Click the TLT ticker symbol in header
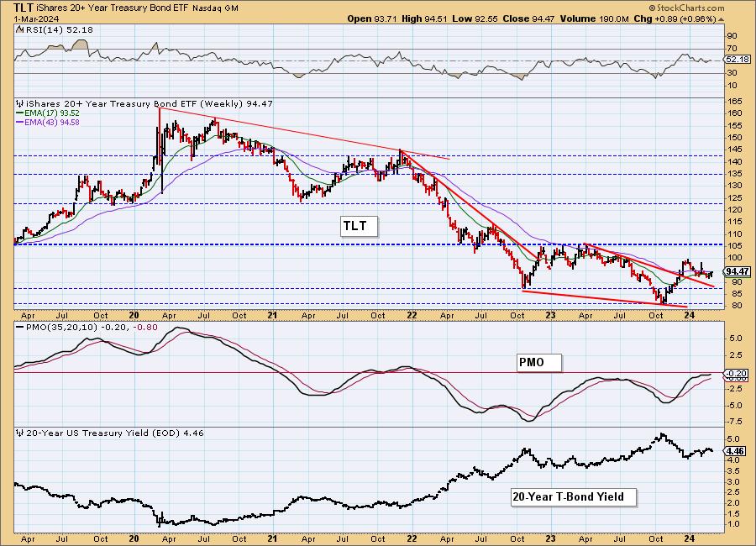Screen dimensions: 756x546 pyautogui.click(x=23, y=8)
